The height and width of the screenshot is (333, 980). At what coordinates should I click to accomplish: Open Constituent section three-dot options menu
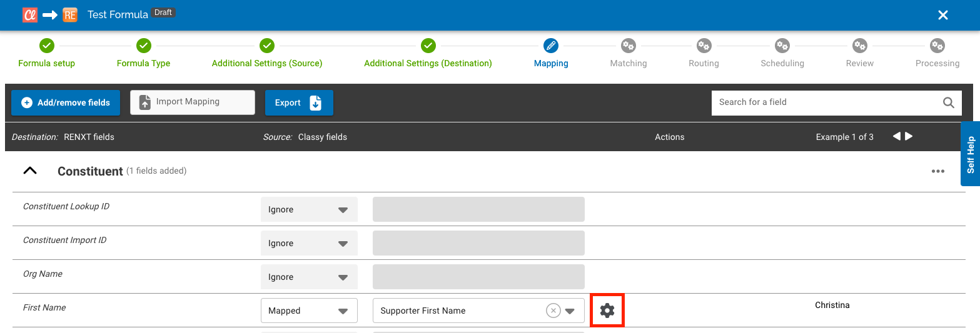tap(937, 171)
